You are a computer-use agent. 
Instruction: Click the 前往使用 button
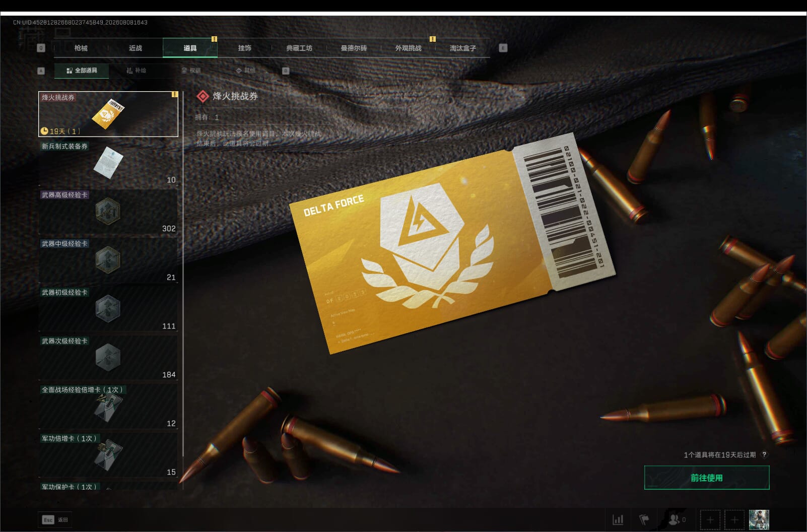point(707,478)
